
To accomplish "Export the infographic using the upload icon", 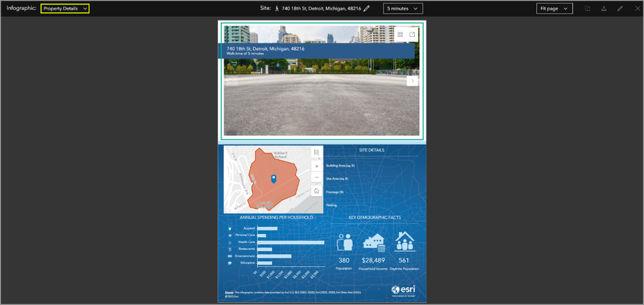I will click(603, 8).
